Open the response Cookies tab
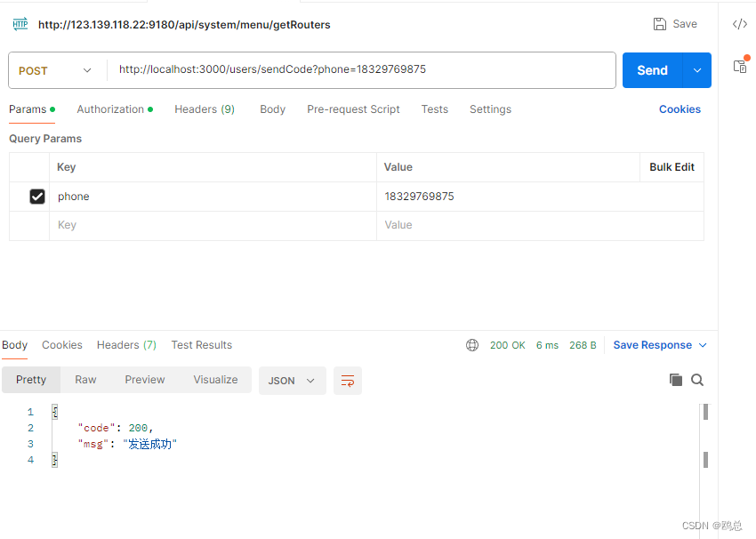Screen dimensions: 756x539 point(62,345)
